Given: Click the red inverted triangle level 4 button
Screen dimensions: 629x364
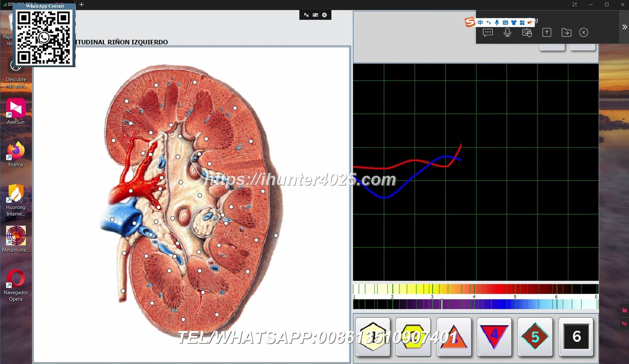Looking at the screenshot, I should tap(494, 337).
